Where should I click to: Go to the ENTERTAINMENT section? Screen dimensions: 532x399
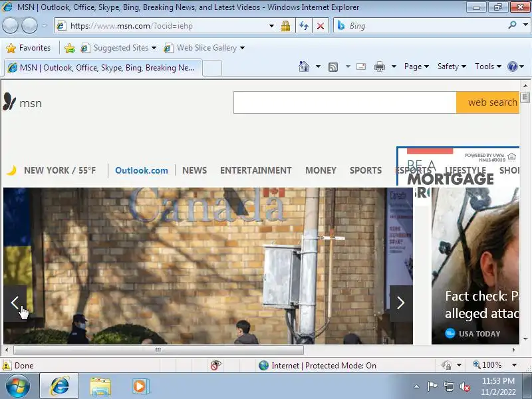[256, 170]
